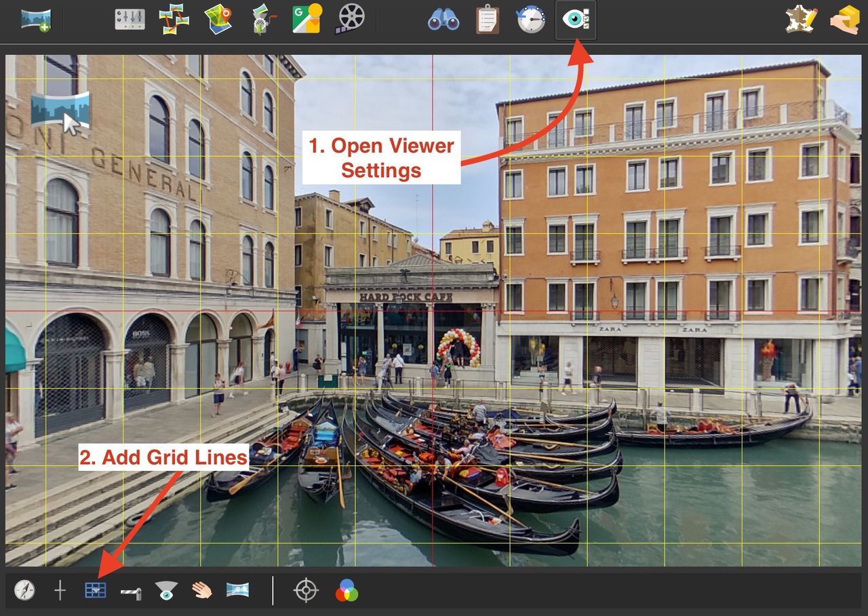Image resolution: width=868 pixels, height=616 pixels.
Task: Click the add panorama Input icon
Action: 36,19
